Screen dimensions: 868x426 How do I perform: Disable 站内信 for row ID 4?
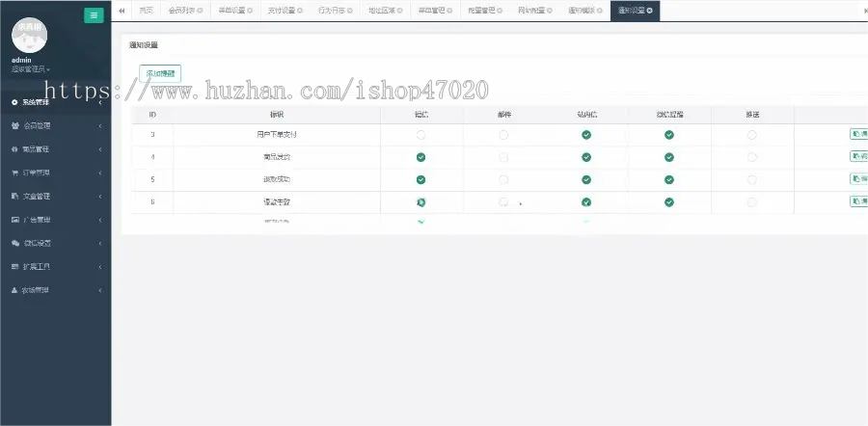pyautogui.click(x=586, y=157)
